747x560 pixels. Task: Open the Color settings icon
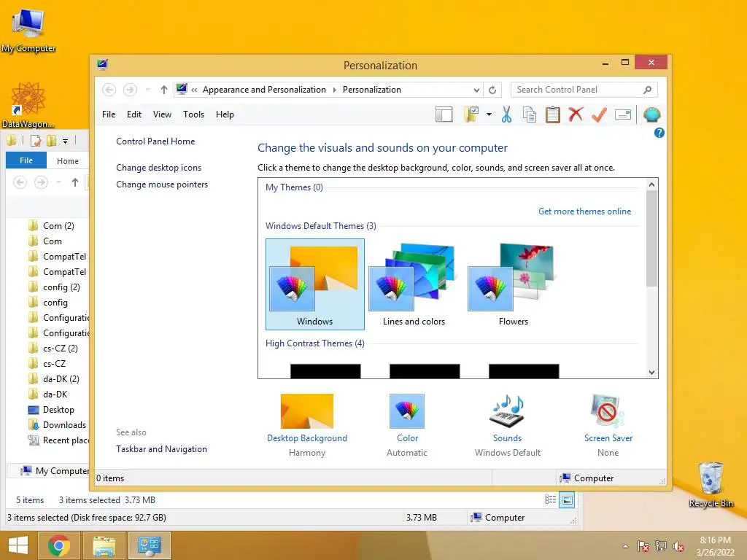(x=407, y=411)
